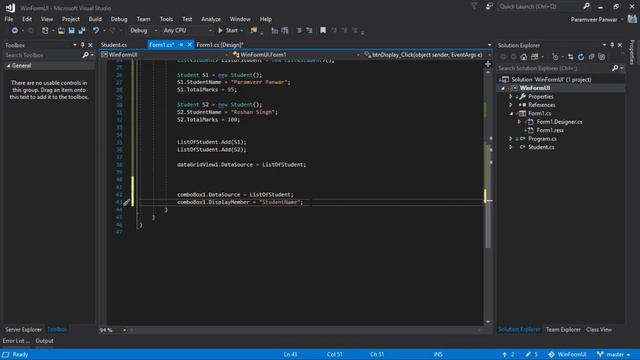The height and width of the screenshot is (360, 640).
Task: Switch to the Form1.cs [Design]* tab
Action: (x=220, y=45)
